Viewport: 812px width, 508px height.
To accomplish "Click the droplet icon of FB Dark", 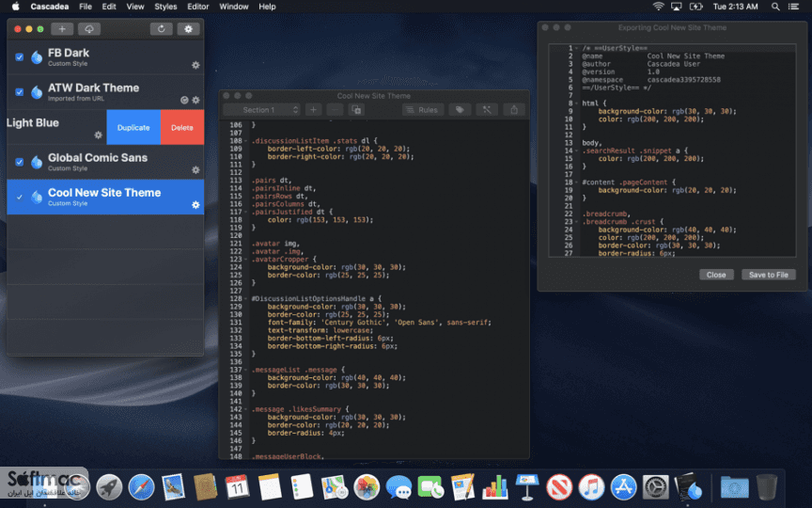I will [37, 57].
